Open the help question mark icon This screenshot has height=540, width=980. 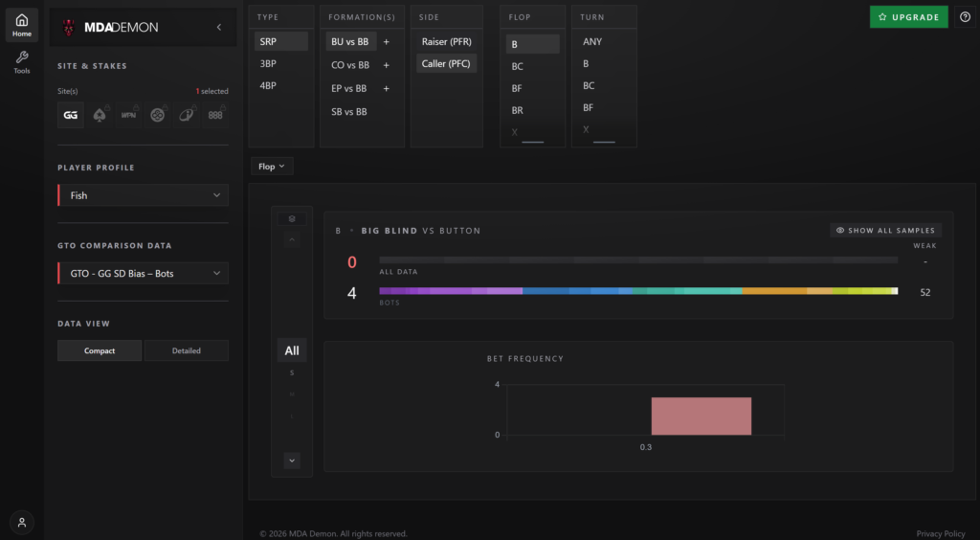(x=965, y=17)
